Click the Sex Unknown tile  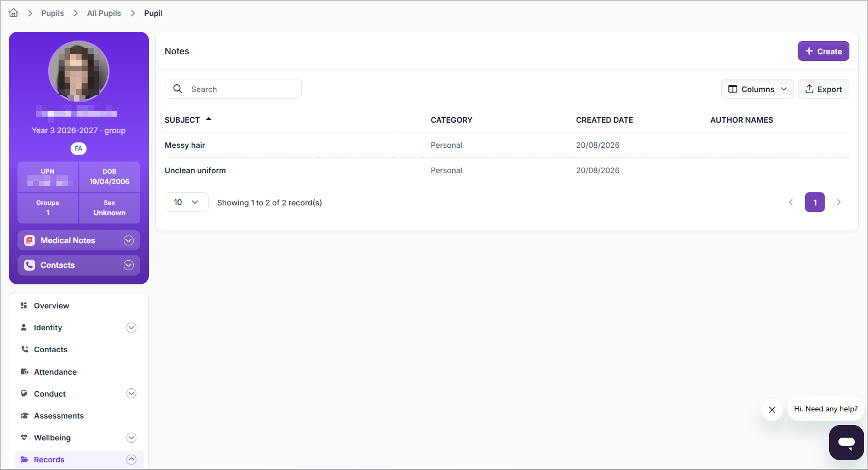pyautogui.click(x=110, y=208)
